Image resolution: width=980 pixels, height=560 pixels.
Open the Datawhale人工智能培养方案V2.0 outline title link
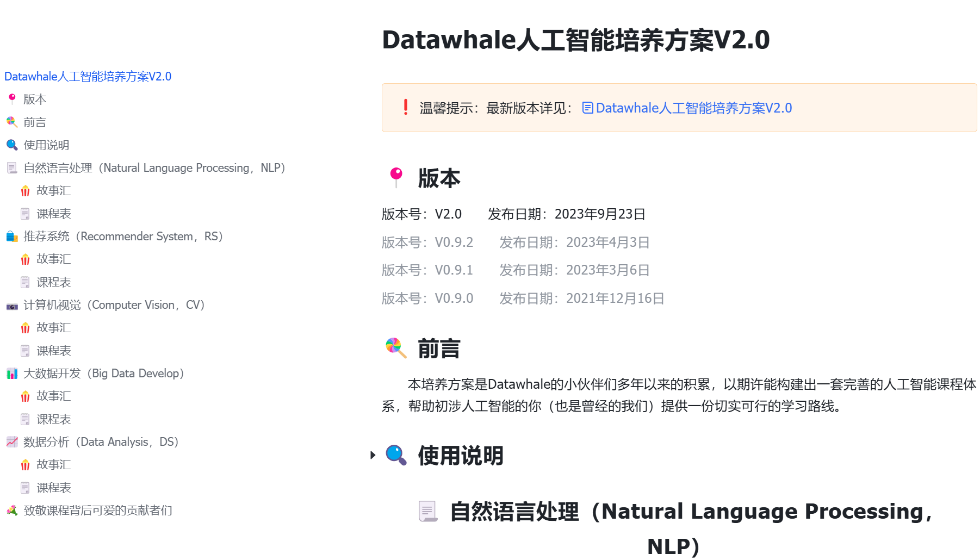click(88, 77)
